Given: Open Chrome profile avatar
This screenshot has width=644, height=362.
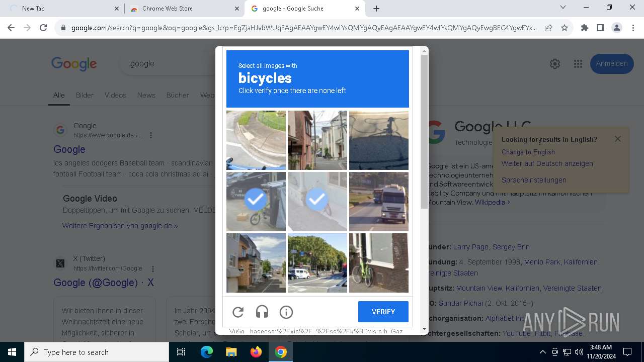Looking at the screenshot, I should (x=617, y=28).
